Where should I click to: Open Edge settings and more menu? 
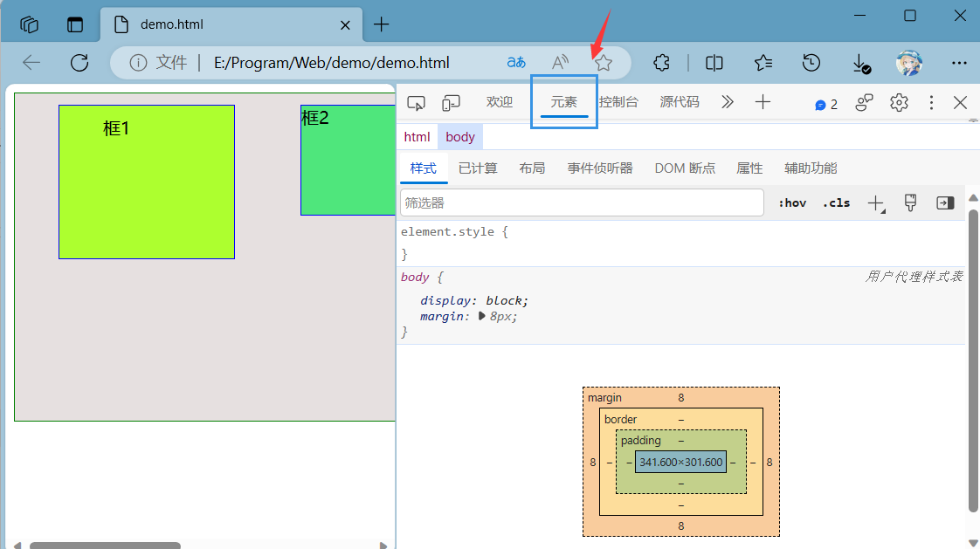click(x=959, y=63)
